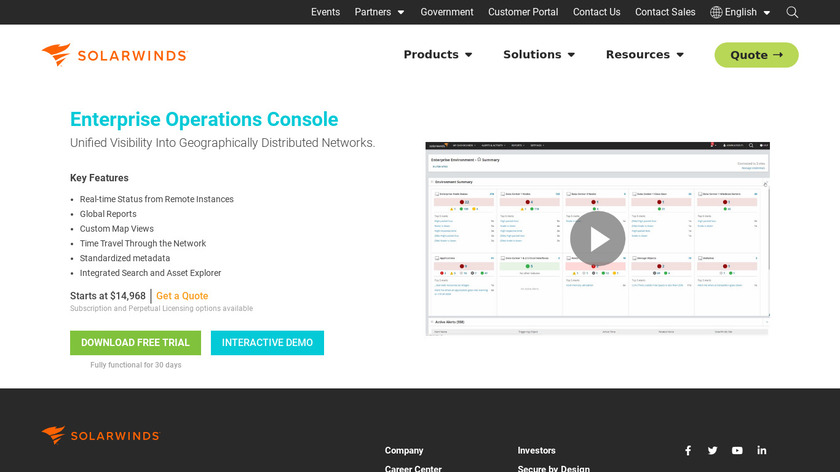Click the green Quote button
Image resolution: width=840 pixels, height=472 pixels.
coord(756,55)
